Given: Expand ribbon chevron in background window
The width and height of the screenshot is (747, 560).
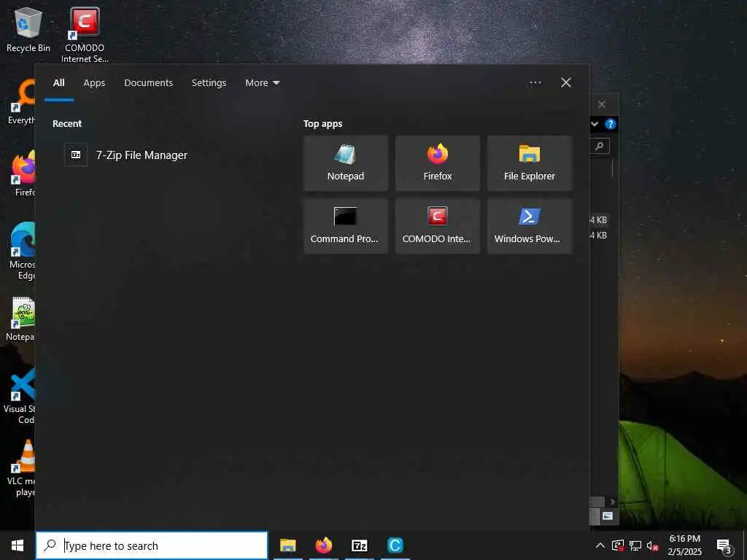Looking at the screenshot, I should pos(595,124).
